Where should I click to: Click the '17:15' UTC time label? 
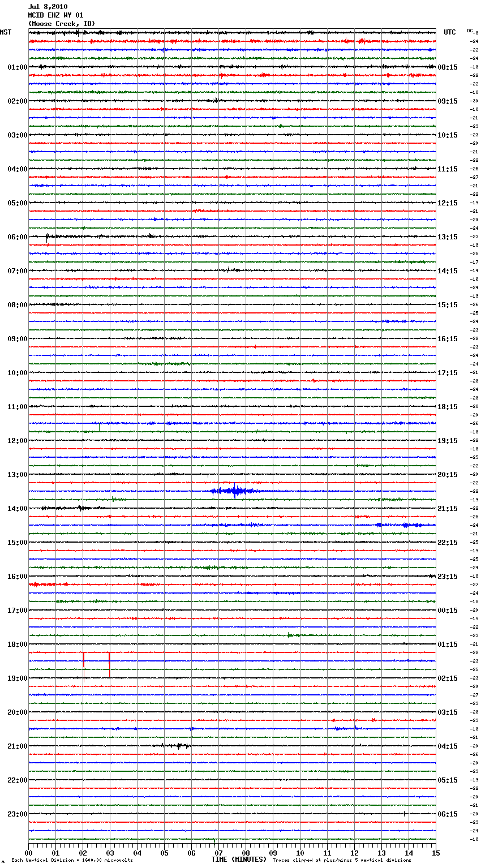448,373
